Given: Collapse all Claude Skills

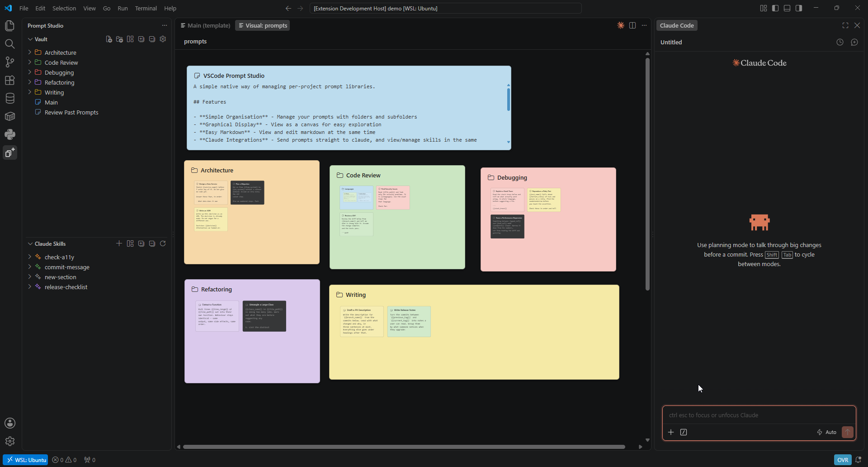Looking at the screenshot, I should (152, 243).
